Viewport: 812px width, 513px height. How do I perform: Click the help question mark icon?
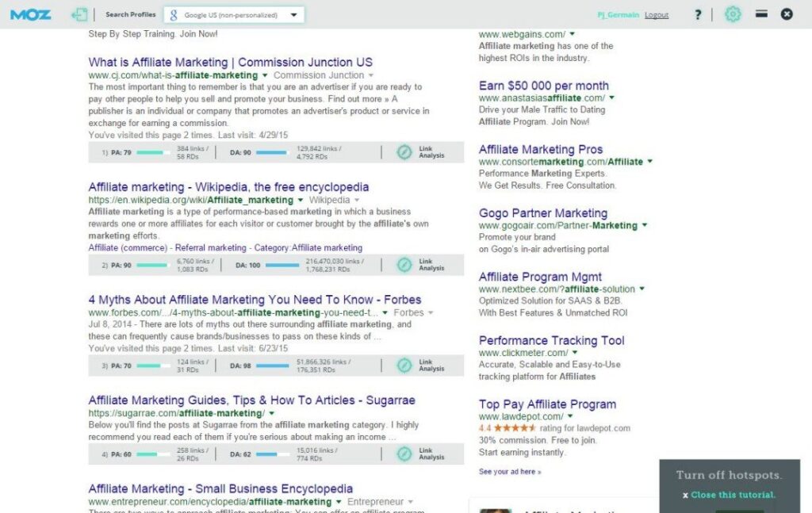click(x=698, y=14)
